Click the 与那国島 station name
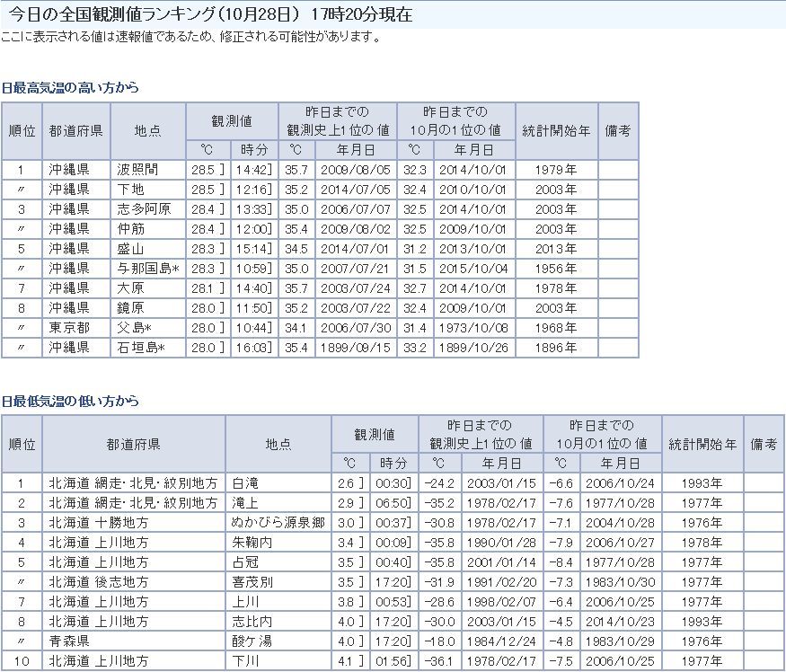Screen dimensions: 786x672 tap(142, 269)
